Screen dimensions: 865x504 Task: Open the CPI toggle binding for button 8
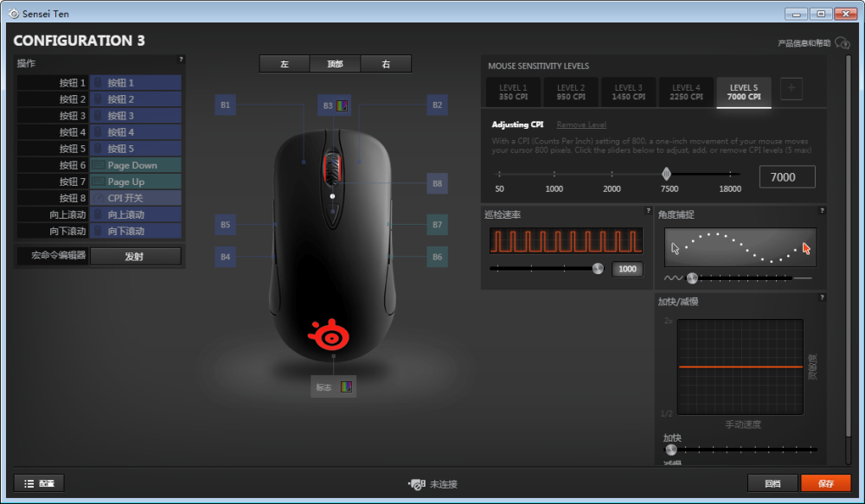pyautogui.click(x=135, y=198)
